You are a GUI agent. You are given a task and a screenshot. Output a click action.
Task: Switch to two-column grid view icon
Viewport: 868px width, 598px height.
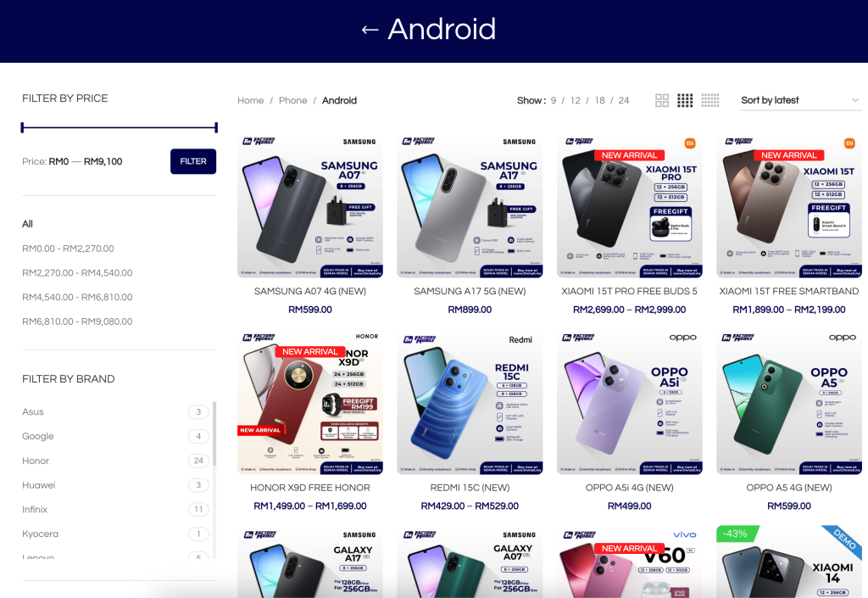click(662, 100)
